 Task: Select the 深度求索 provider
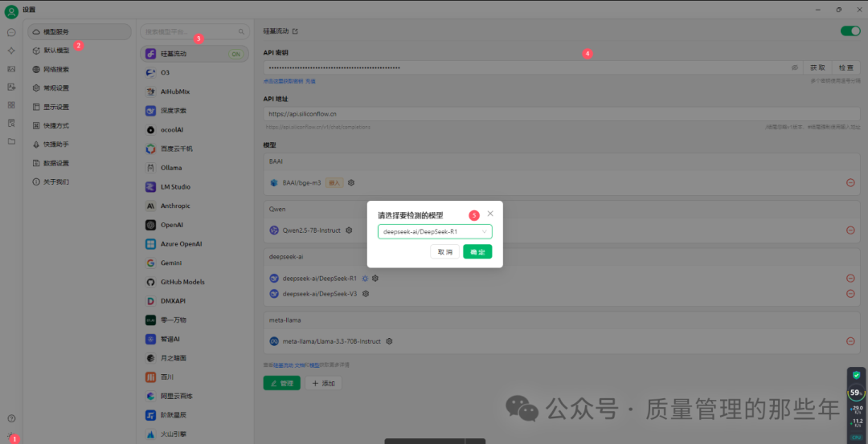[x=194, y=111]
